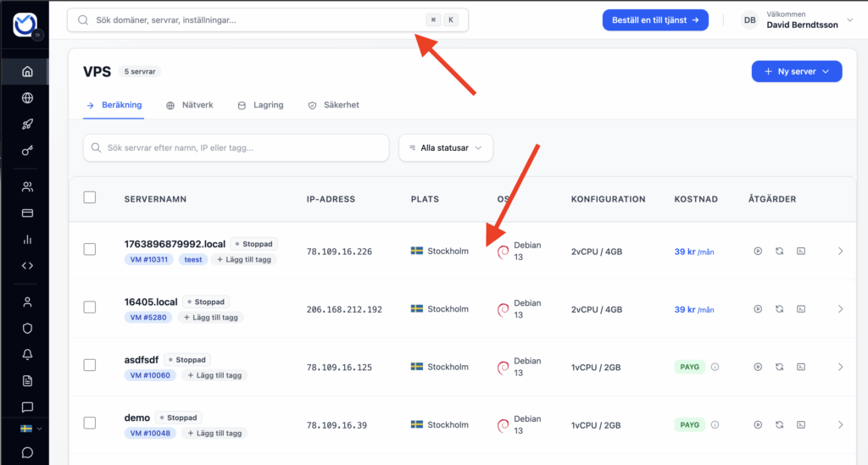
Task: Open console icon for demo server
Action: (800, 424)
